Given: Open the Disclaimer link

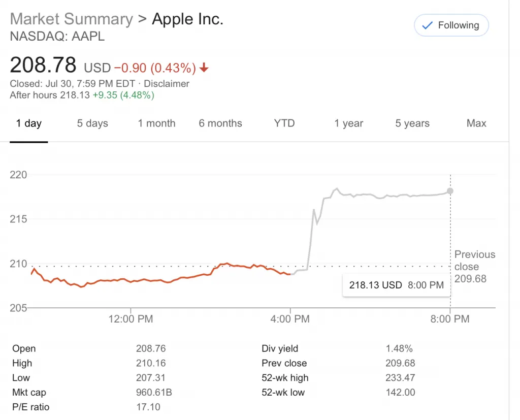Looking at the screenshot, I should pos(167,84).
